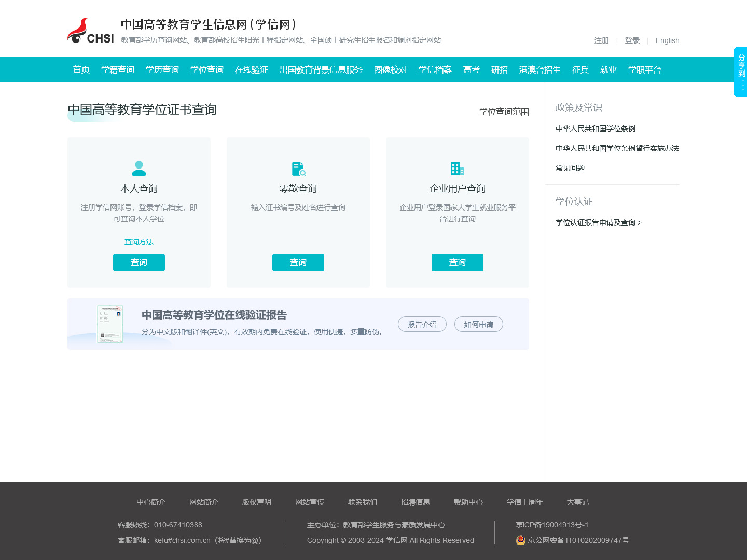Screen dimensions: 747x560
Task: Open 网站简介 footer link
Action: pyautogui.click(x=204, y=502)
